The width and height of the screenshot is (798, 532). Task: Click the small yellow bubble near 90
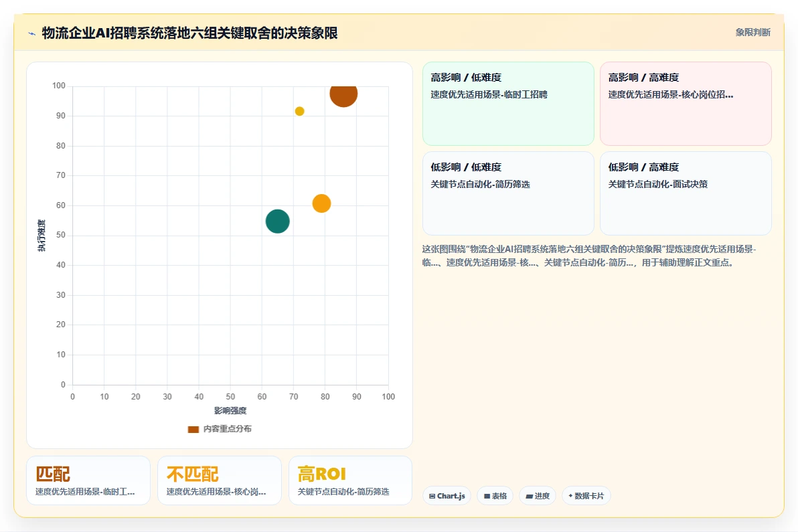point(300,111)
